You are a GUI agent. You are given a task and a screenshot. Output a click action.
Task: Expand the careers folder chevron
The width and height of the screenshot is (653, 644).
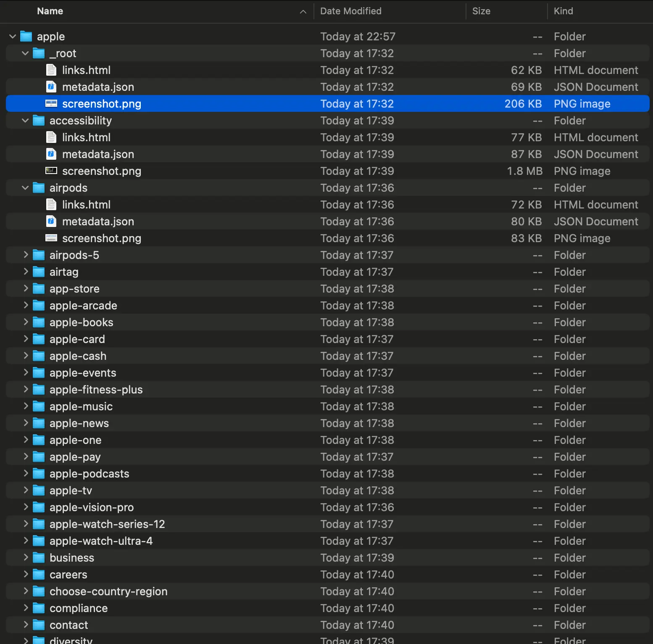coord(26,574)
